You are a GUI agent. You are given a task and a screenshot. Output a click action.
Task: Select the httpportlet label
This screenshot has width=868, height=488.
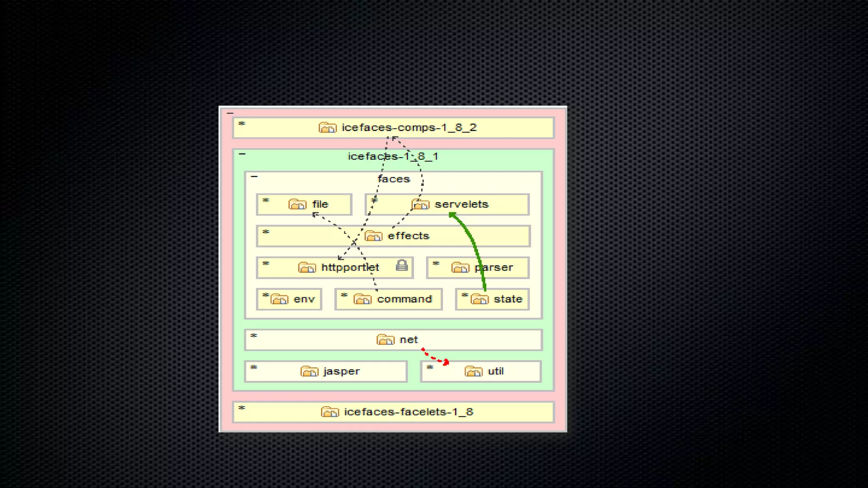pos(350,268)
